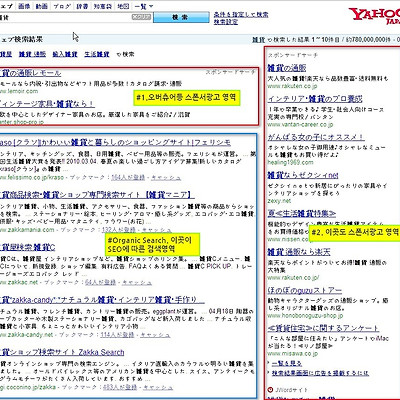Screen dimensions: 400x400
Task: Click the JWord site icon
Action: click(x=270, y=390)
